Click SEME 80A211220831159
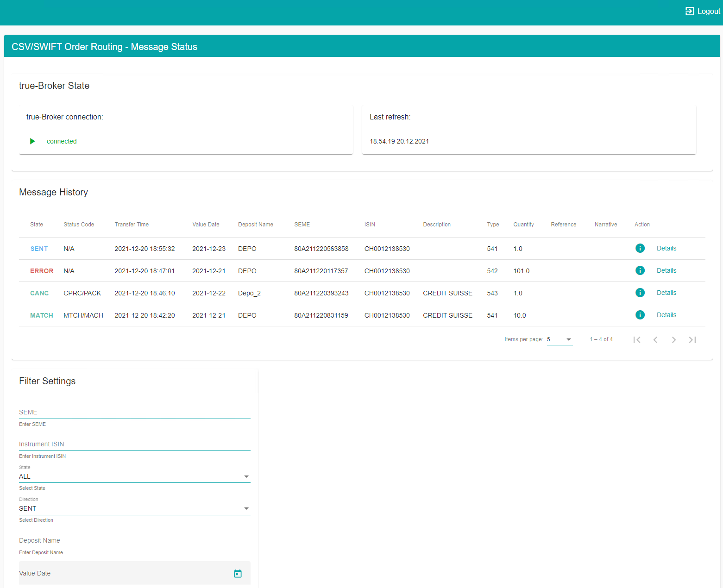 [321, 315]
